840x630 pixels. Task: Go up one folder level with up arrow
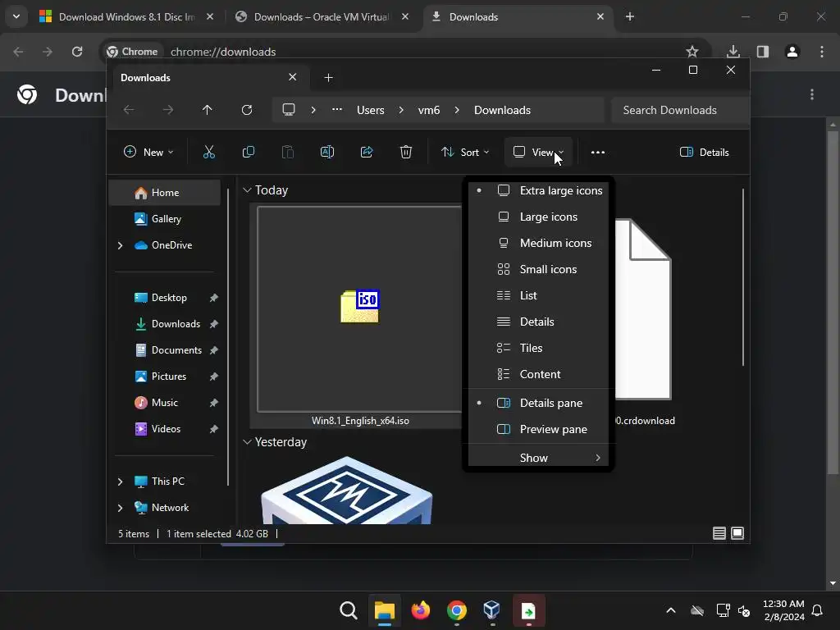(x=208, y=110)
